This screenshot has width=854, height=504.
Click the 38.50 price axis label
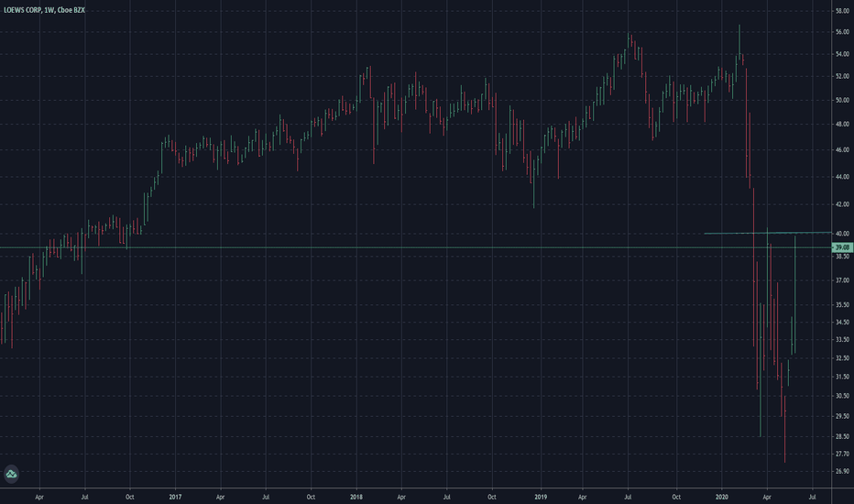coord(842,256)
